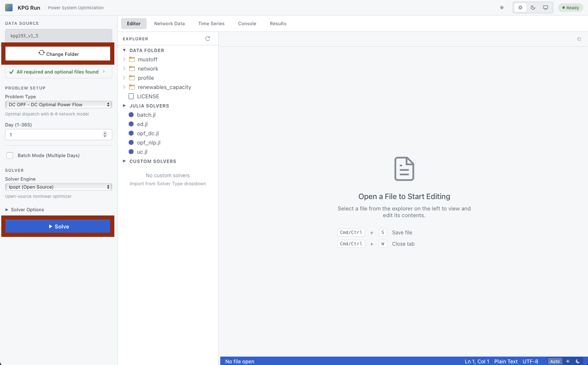Switch to the Console tab
The width and height of the screenshot is (588, 365).
[247, 24]
